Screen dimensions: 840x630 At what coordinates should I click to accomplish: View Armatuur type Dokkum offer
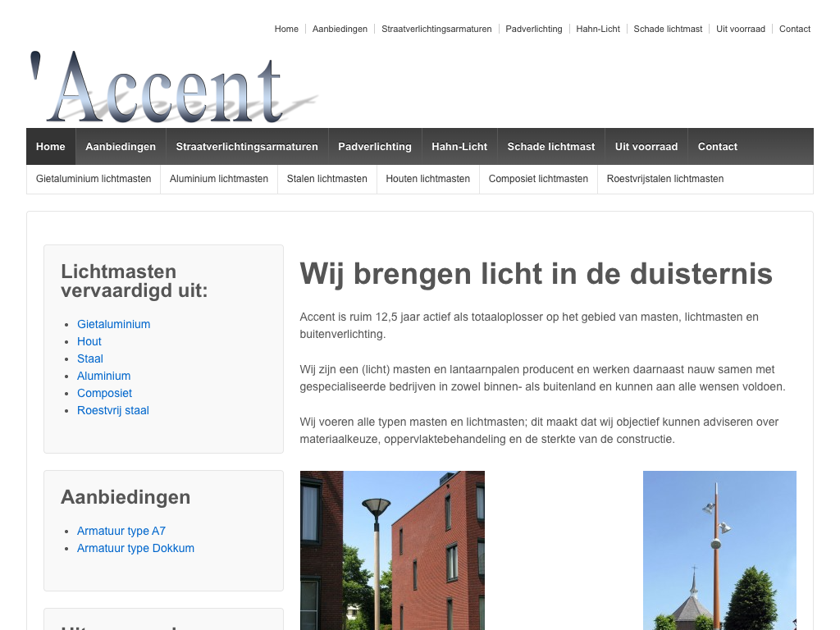135,548
